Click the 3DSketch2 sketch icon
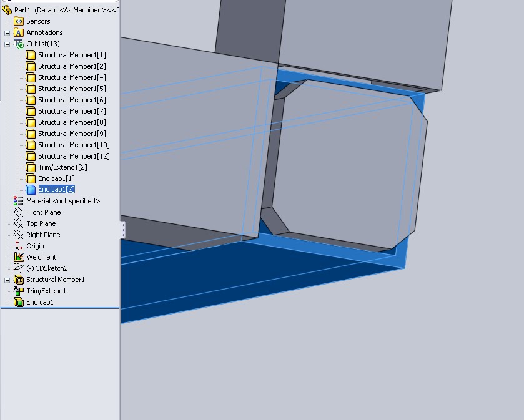The width and height of the screenshot is (524, 420). point(18,268)
